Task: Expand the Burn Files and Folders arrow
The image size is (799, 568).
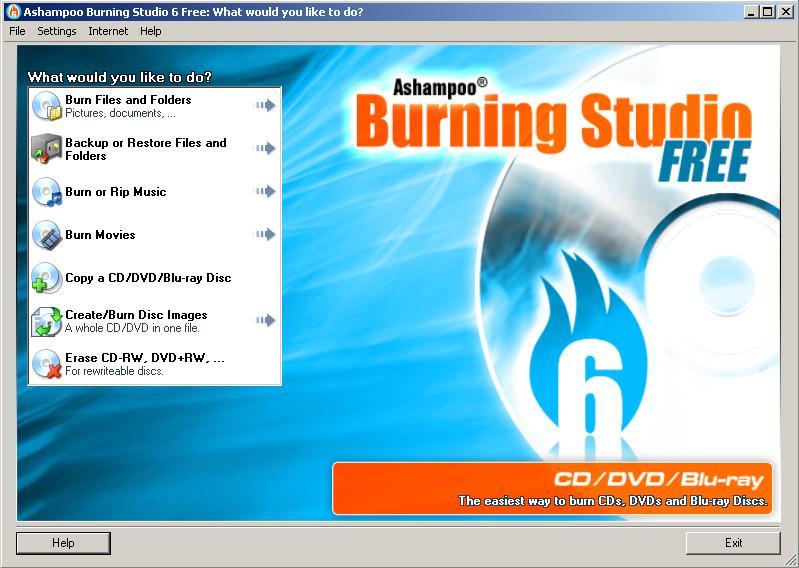Action: pos(265,105)
